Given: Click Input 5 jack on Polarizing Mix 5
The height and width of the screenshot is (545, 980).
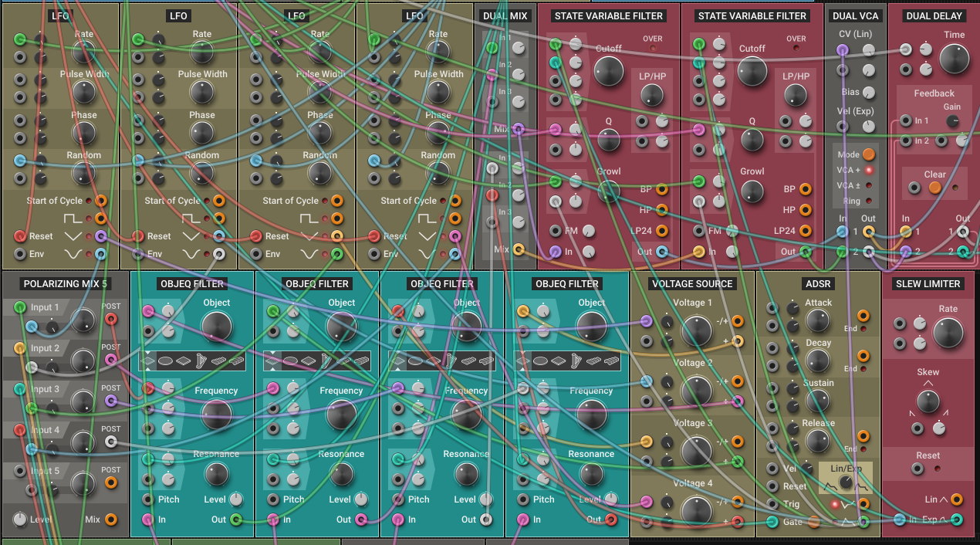Looking at the screenshot, I should pyautogui.click(x=20, y=471).
